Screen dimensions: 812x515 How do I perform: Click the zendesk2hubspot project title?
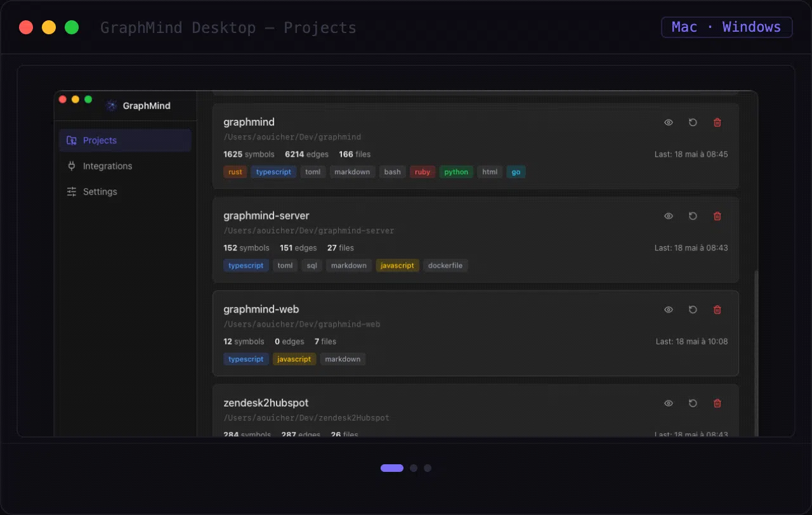click(x=266, y=403)
